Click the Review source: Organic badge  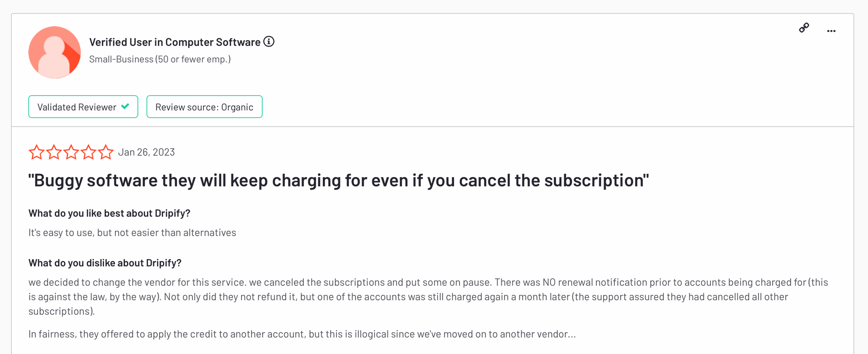click(204, 107)
